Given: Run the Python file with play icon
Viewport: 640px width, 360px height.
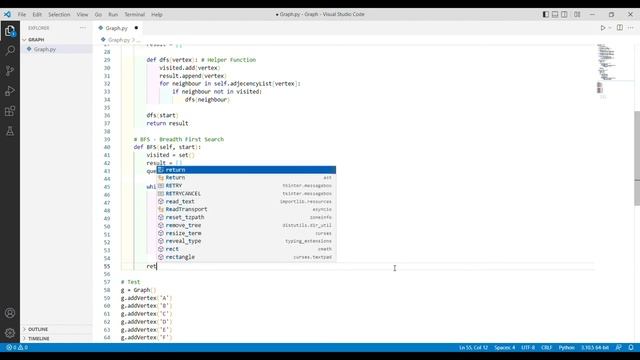Looking at the screenshot, I should [x=602, y=28].
